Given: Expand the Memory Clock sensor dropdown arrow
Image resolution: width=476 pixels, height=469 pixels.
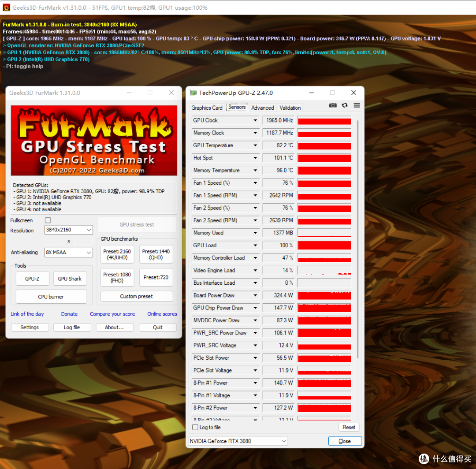Looking at the screenshot, I should (x=255, y=133).
